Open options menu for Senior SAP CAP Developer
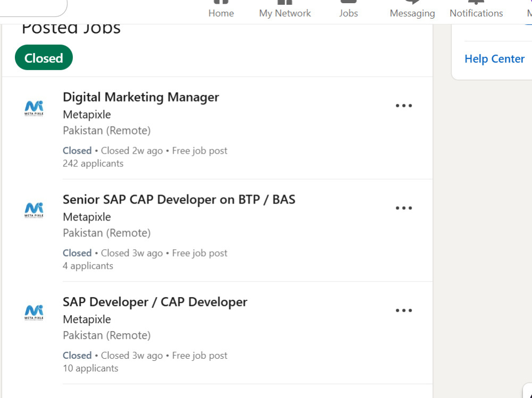 pos(404,208)
